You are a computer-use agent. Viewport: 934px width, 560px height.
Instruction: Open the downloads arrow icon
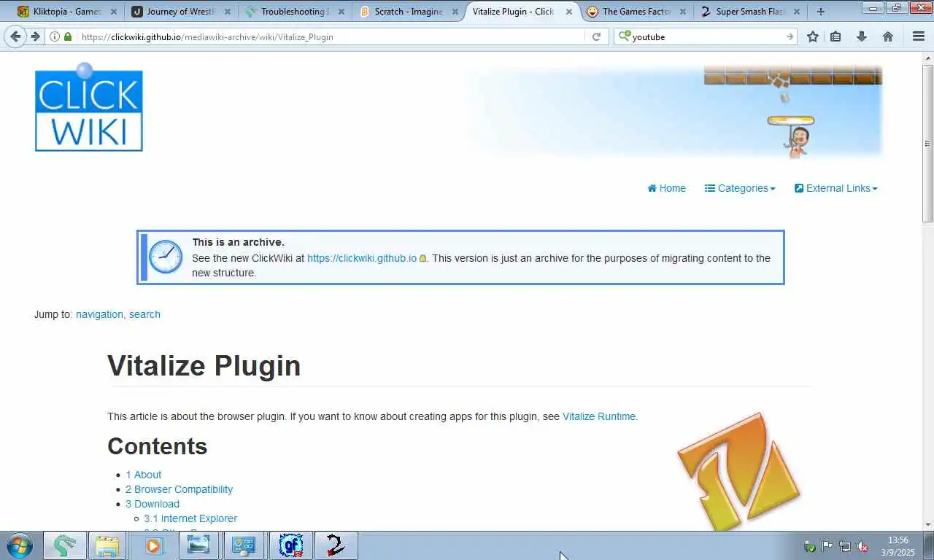point(862,36)
